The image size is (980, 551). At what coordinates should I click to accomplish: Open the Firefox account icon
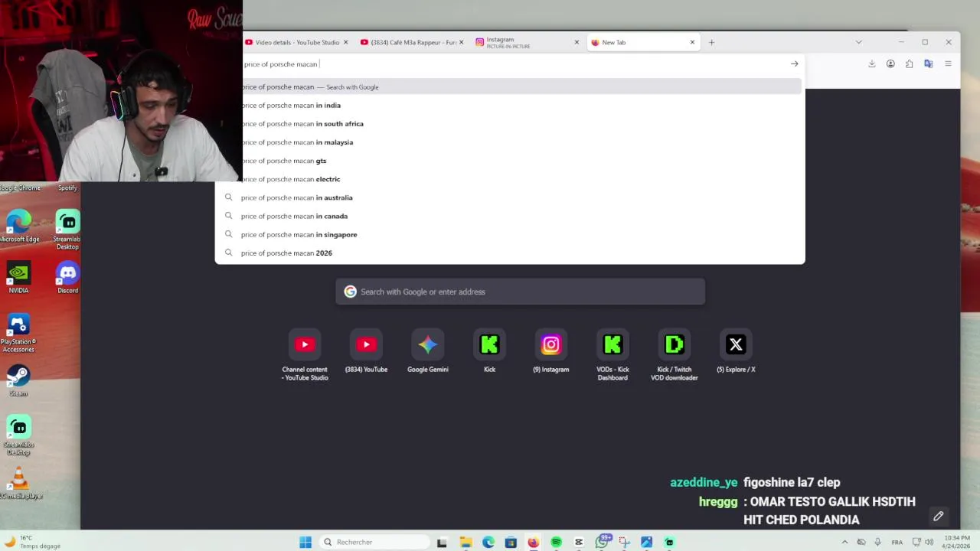pos(890,64)
